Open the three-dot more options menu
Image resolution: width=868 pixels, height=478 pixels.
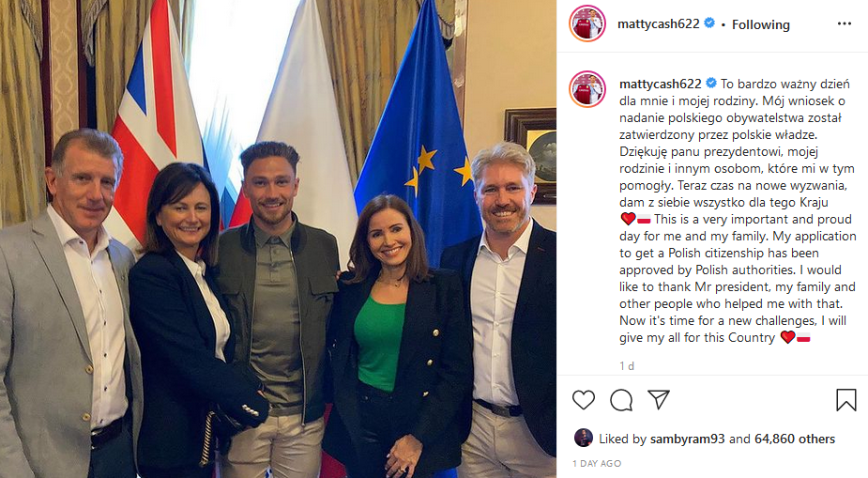(x=845, y=23)
